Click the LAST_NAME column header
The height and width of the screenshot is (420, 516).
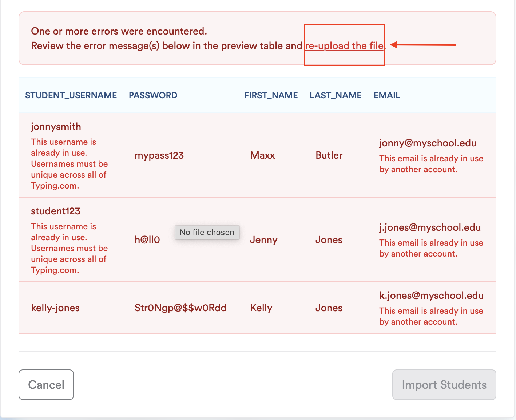click(336, 95)
